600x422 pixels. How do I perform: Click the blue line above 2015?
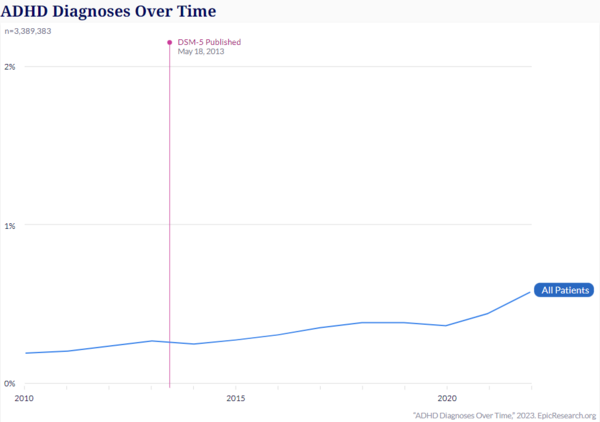(236, 340)
